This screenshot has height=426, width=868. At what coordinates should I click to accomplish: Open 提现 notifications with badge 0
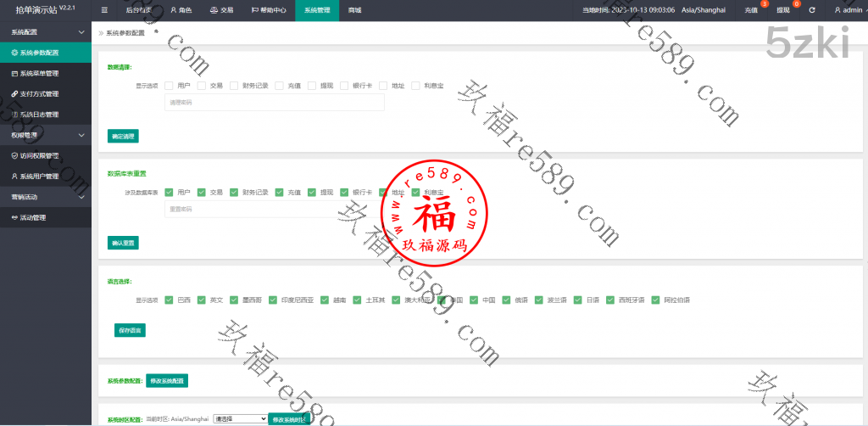782,10
